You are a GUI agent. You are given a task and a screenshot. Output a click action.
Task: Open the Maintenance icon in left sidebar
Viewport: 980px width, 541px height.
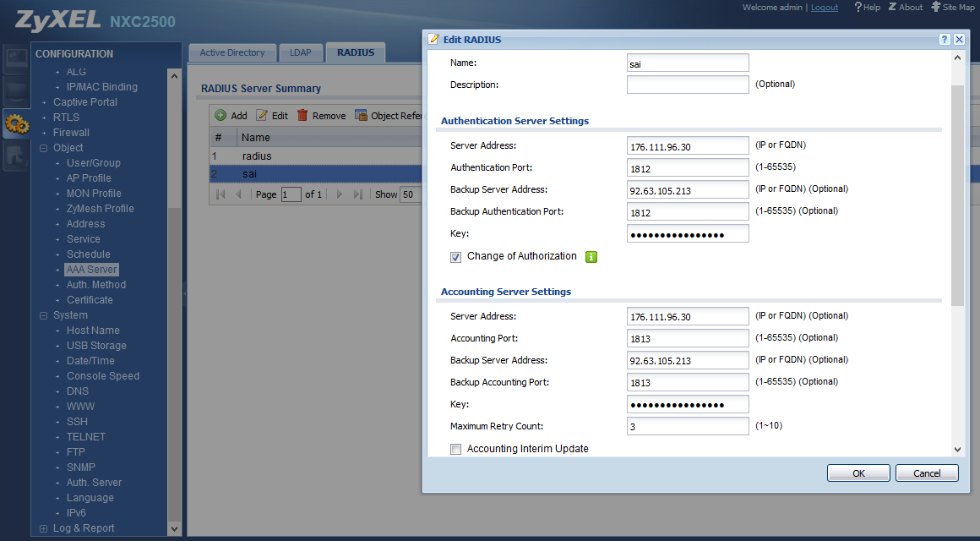16,156
